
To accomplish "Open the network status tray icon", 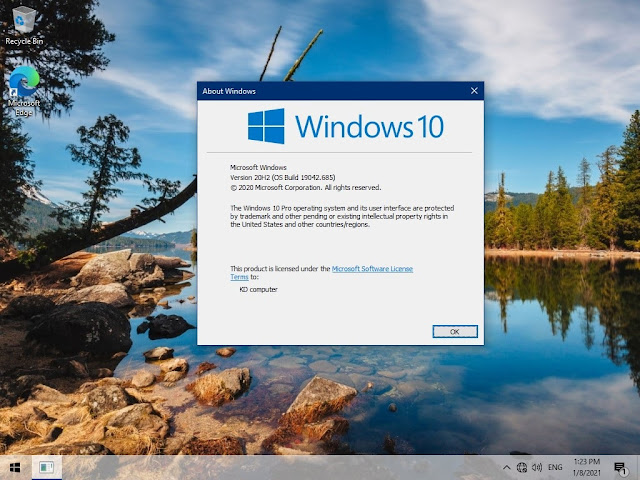I will pyautogui.click(x=522, y=468).
